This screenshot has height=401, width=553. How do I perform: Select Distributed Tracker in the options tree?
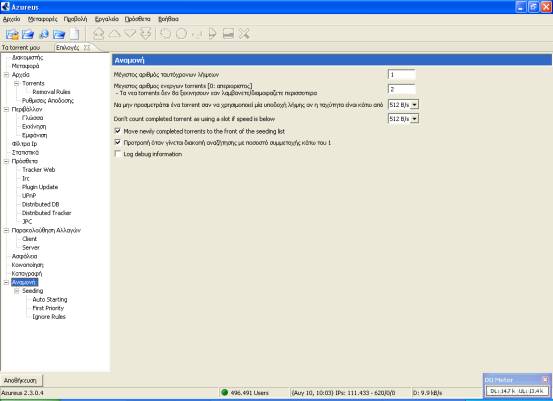47,213
